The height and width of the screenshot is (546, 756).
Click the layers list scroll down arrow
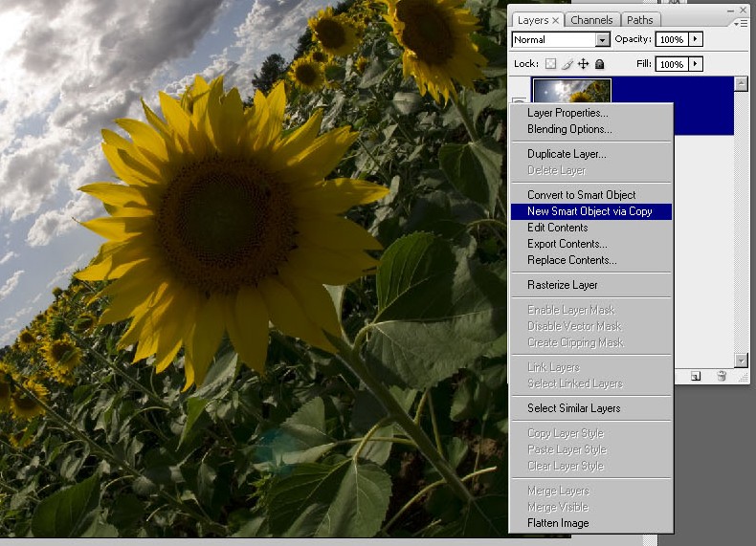(x=741, y=360)
